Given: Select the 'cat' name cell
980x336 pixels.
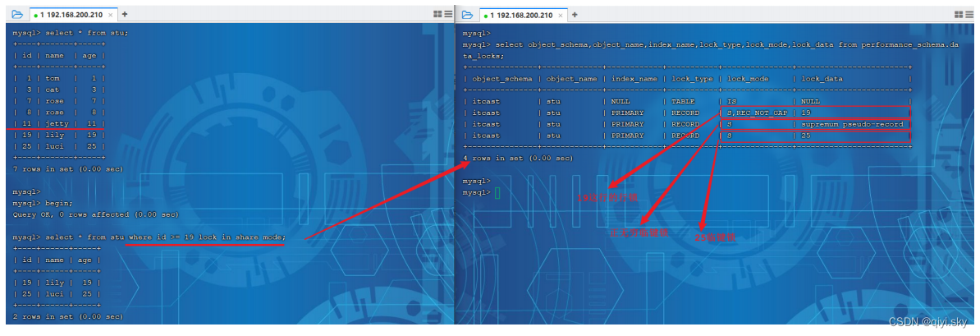Looking at the screenshot, I should 52,90.
